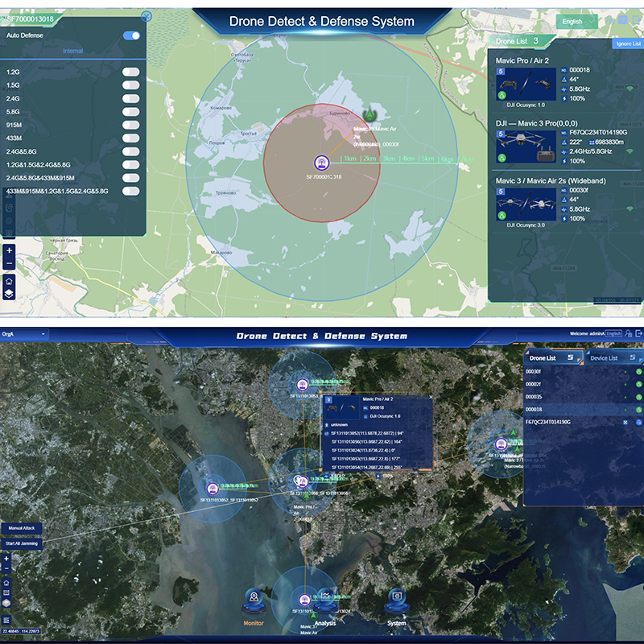The image size is (644, 644).
Task: Zoom out on the satellite map
Action: [6, 567]
